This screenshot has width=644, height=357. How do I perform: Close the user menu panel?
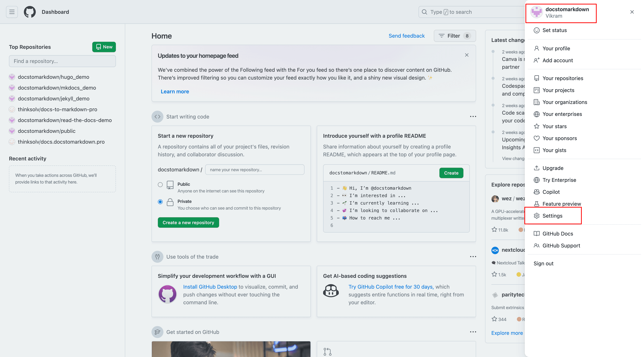[x=632, y=12]
